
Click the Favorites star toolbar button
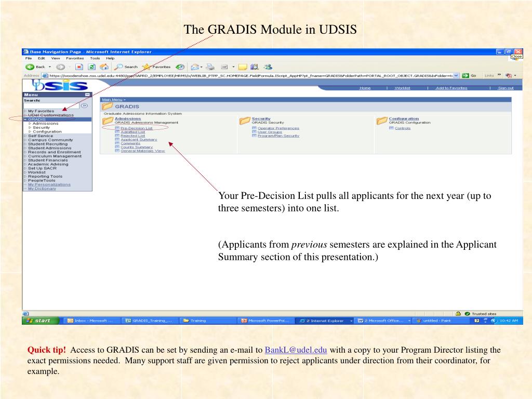click(156, 67)
